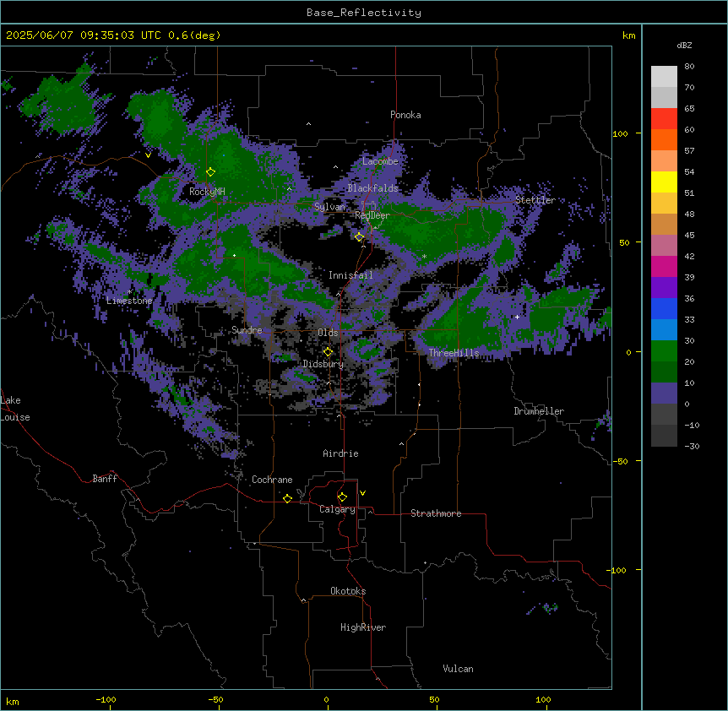Click the -100 tick on horizontal axis

106,699
